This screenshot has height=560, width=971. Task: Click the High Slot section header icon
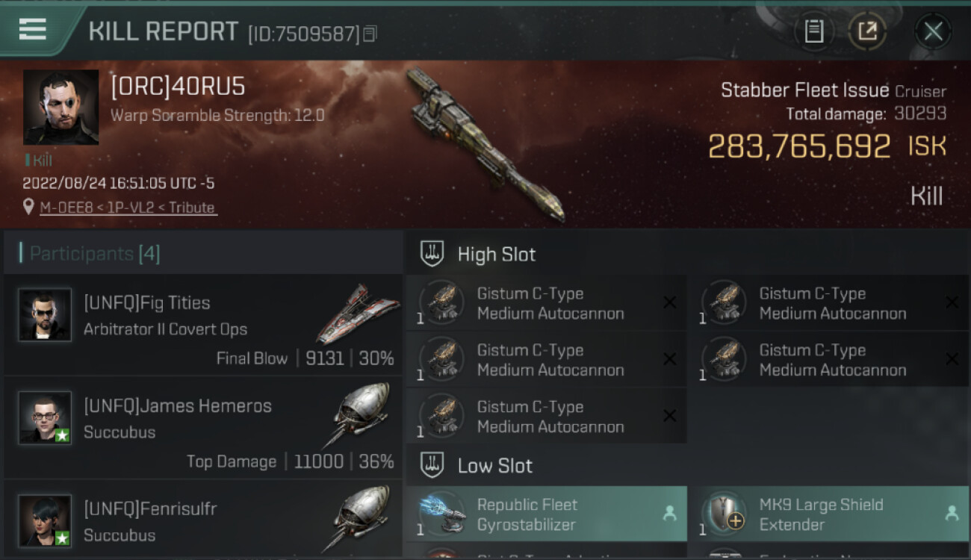(432, 254)
